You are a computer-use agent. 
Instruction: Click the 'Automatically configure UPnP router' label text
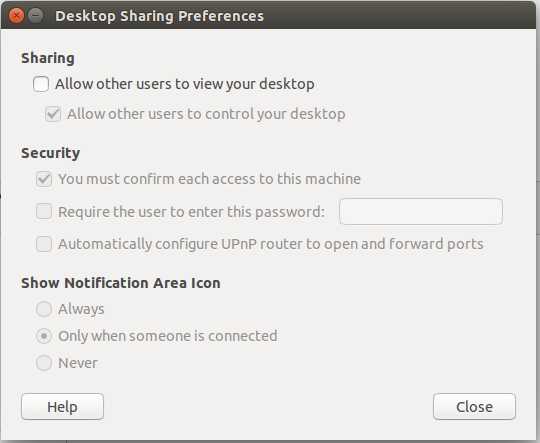pos(271,244)
